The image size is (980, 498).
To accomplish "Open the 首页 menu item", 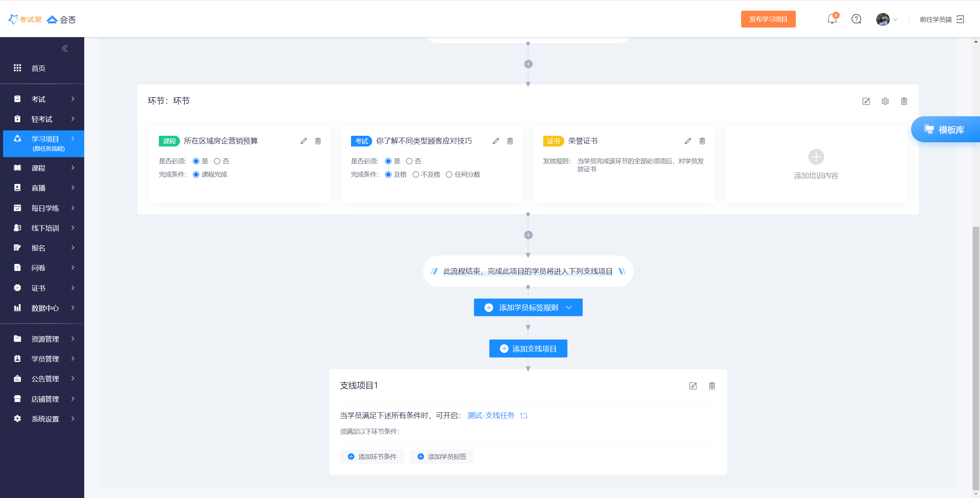I will click(x=38, y=68).
